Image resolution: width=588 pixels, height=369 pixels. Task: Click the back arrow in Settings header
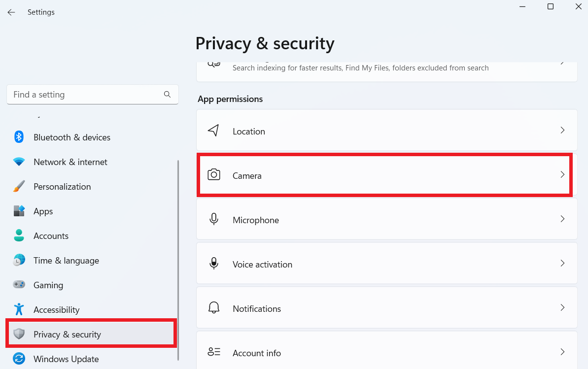[x=11, y=12]
